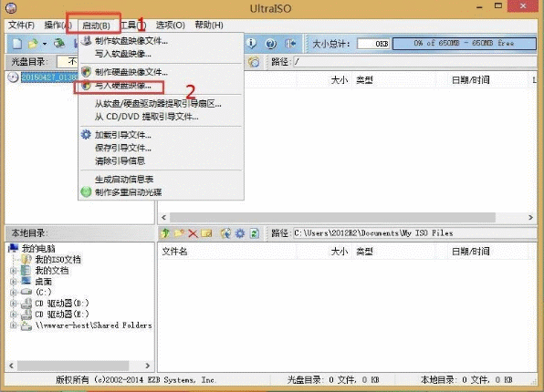
Task: Choose 写入硬盘映像... menu entry
Action: (161, 86)
